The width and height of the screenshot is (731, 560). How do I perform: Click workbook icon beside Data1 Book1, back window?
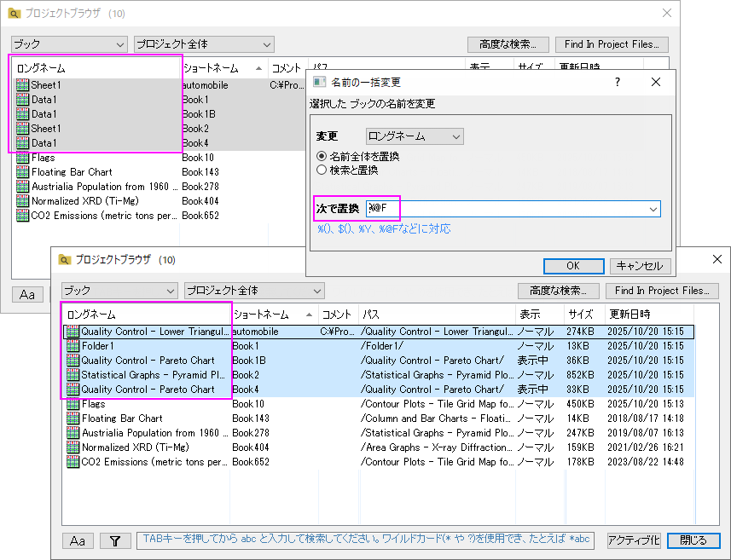(x=22, y=99)
